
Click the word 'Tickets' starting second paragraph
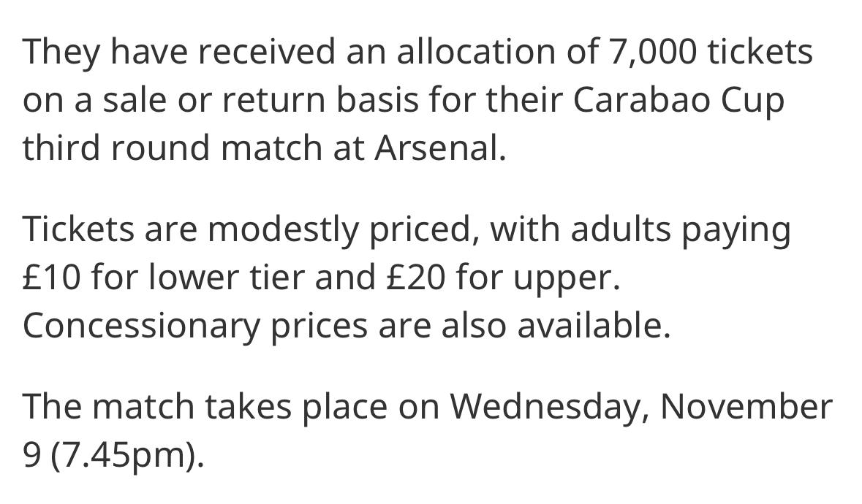(x=79, y=229)
